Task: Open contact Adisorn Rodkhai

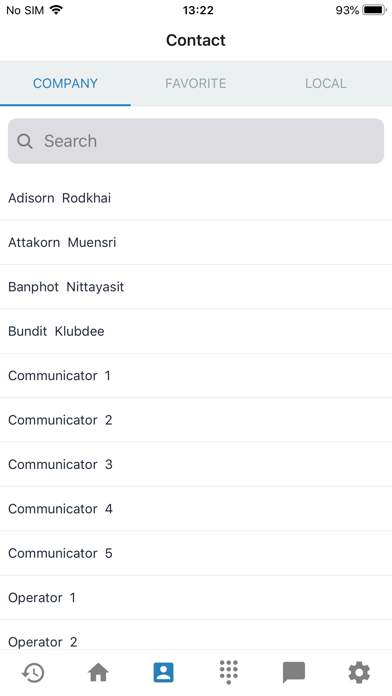Action: coord(196,198)
